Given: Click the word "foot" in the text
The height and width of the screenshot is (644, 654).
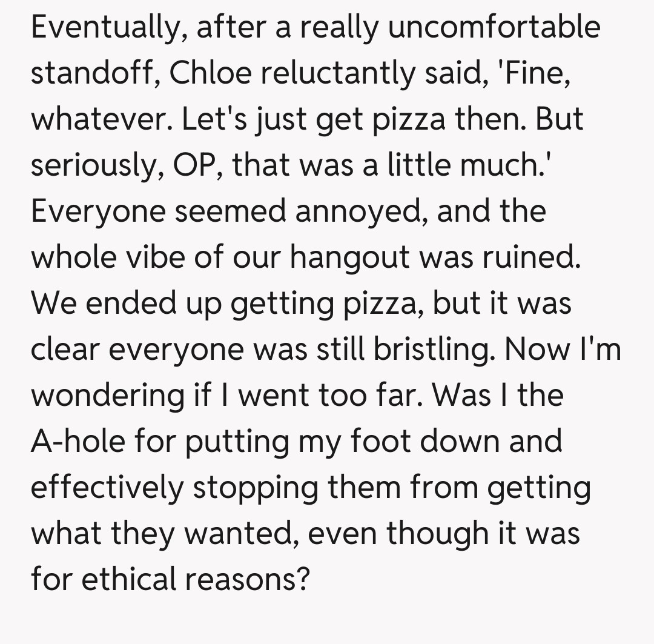Looking at the screenshot, I should pos(379,442).
